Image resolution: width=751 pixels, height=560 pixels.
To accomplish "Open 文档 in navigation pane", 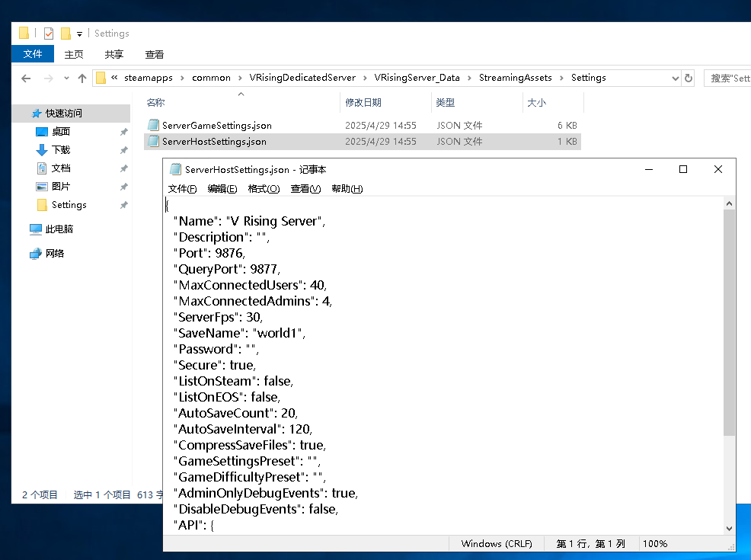I will [61, 168].
